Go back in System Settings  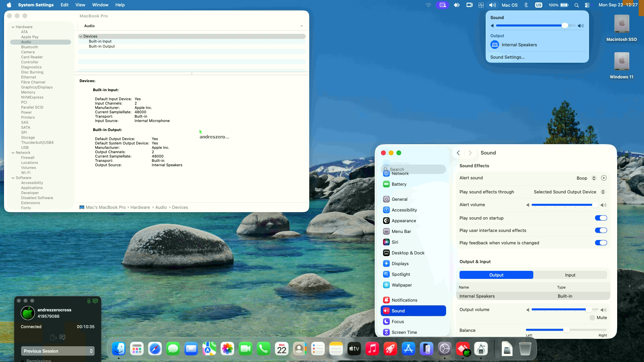coord(458,153)
